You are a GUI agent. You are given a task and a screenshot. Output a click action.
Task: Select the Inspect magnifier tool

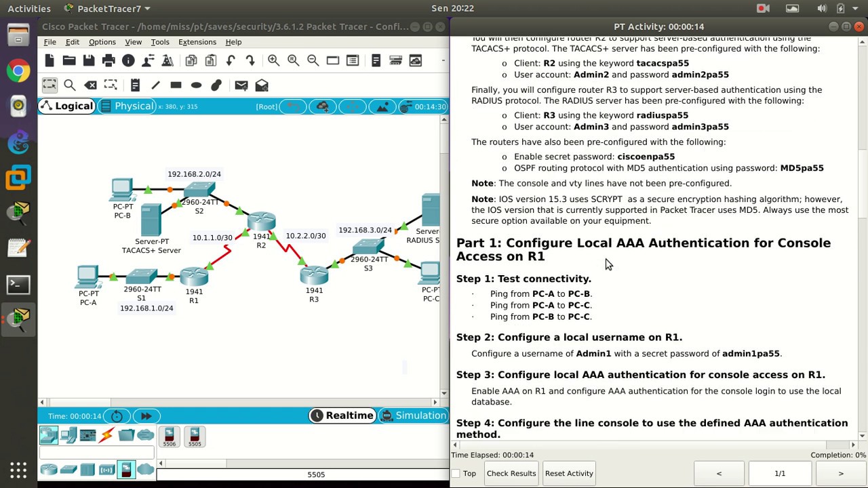pos(69,85)
